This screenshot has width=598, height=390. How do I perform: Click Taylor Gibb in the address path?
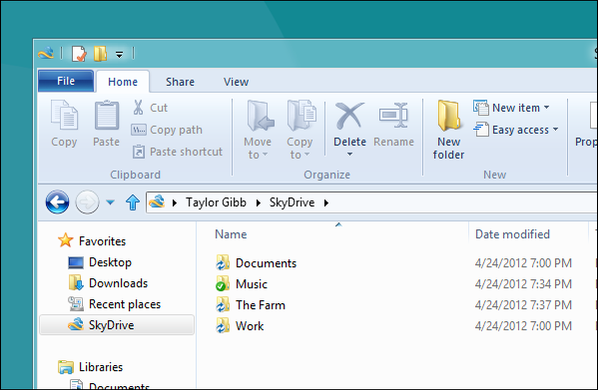click(x=216, y=202)
